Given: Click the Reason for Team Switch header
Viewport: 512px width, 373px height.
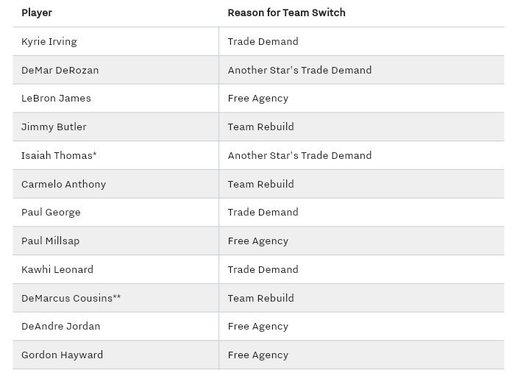Looking at the screenshot, I should [x=286, y=13].
